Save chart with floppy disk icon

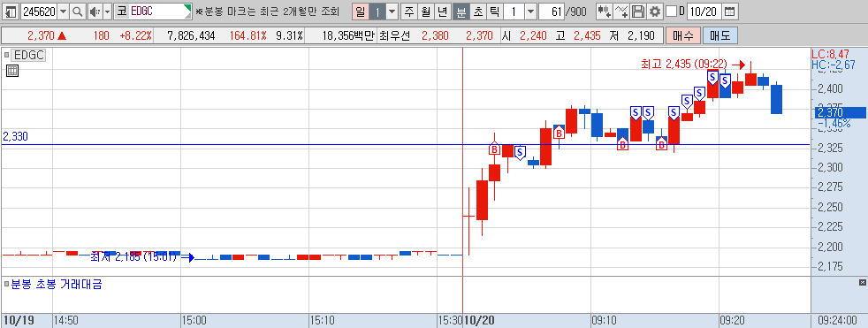click(638, 11)
